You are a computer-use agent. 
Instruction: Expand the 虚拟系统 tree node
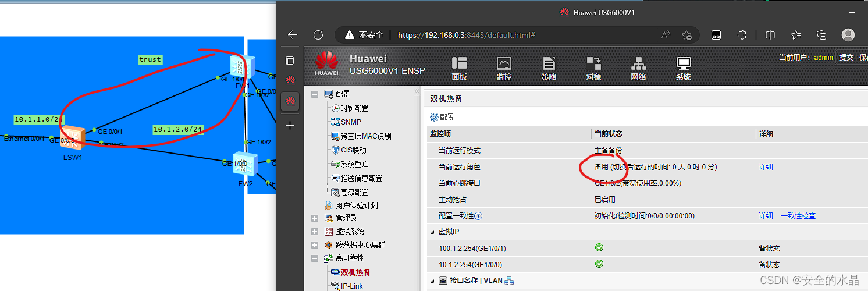(x=315, y=232)
